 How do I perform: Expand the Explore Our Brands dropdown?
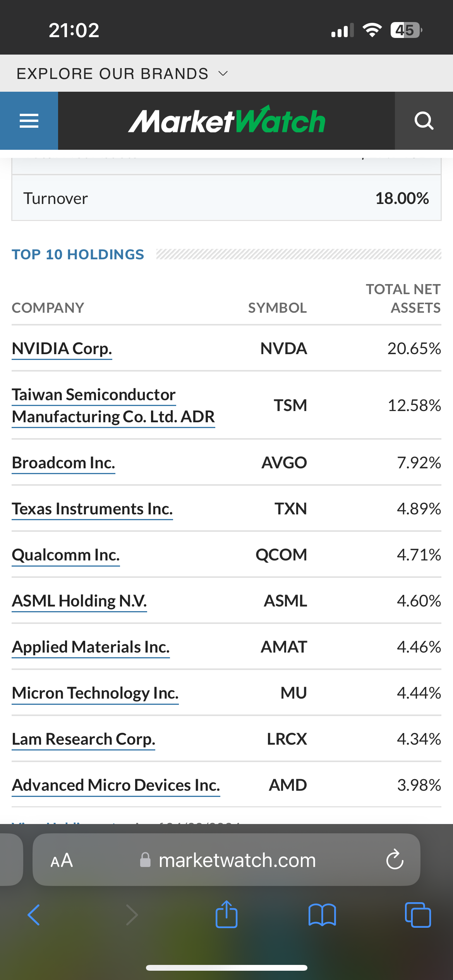point(122,74)
